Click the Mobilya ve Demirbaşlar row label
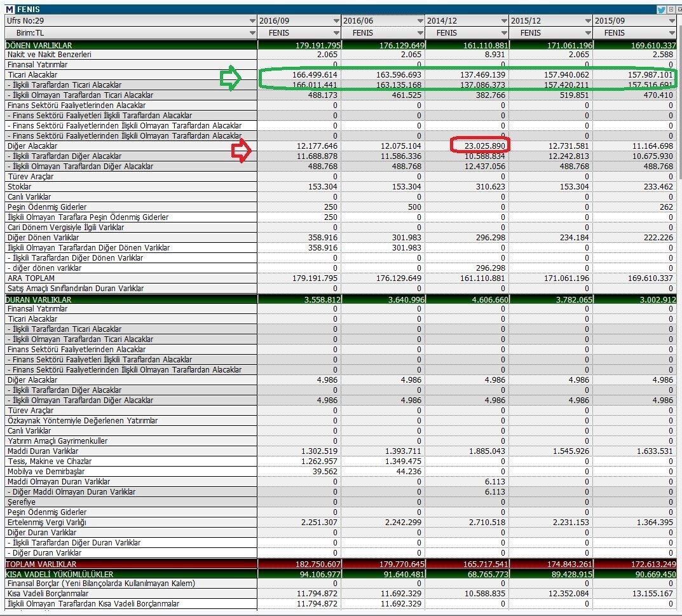Viewport: 682px width, 616px height. (x=46, y=472)
